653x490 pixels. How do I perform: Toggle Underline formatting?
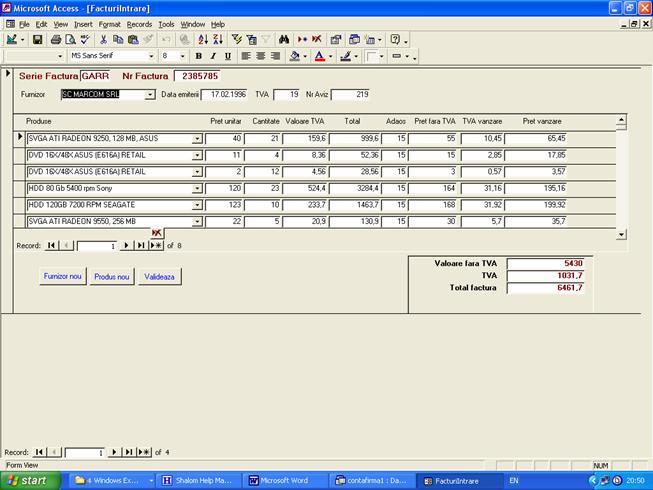click(228, 56)
